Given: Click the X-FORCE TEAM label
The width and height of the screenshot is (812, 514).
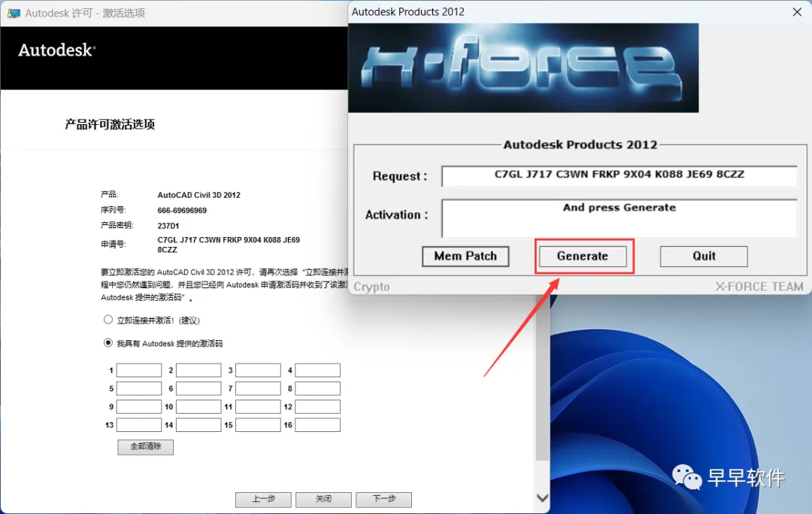Looking at the screenshot, I should coord(759,287).
